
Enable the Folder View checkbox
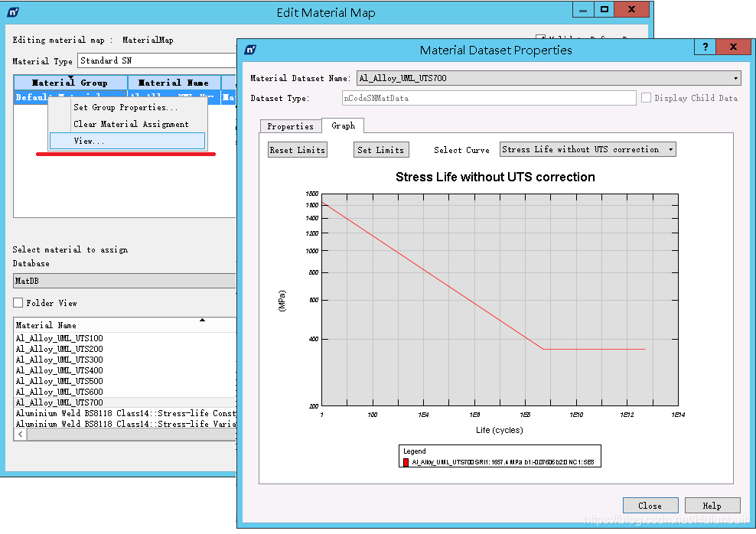(x=18, y=303)
